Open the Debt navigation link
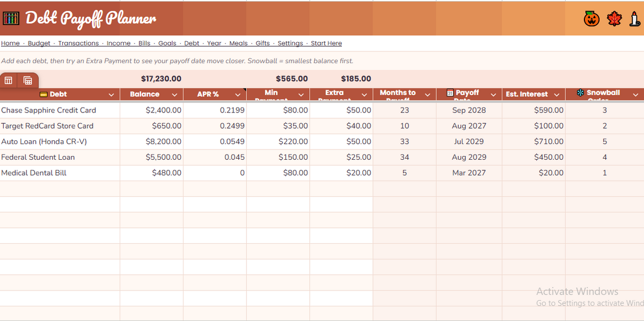 [192, 43]
